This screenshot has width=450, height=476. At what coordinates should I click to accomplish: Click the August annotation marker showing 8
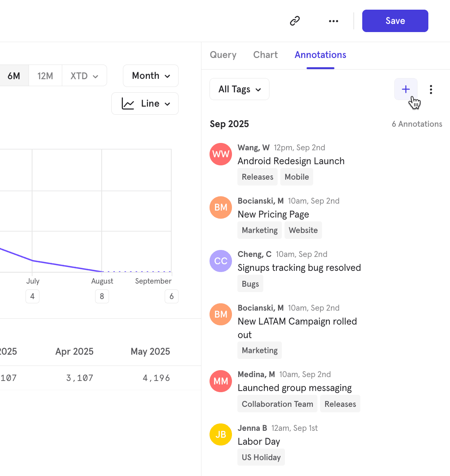coord(102,296)
